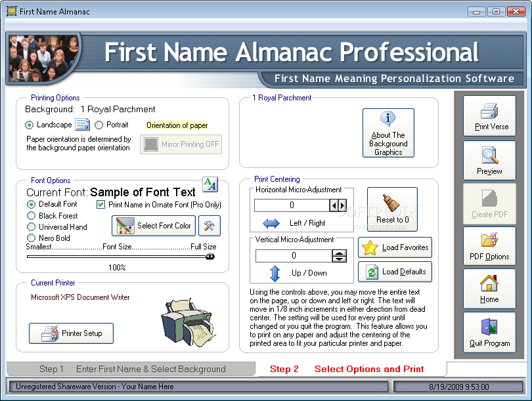532x401 pixels.
Task: Click the Reset to 0 label
Action: pyautogui.click(x=393, y=220)
